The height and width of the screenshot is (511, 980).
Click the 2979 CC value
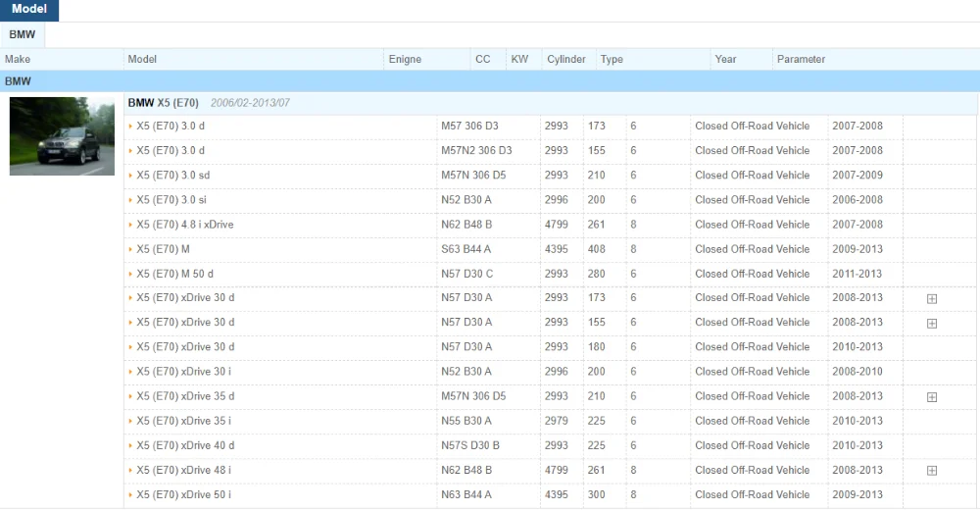(557, 421)
